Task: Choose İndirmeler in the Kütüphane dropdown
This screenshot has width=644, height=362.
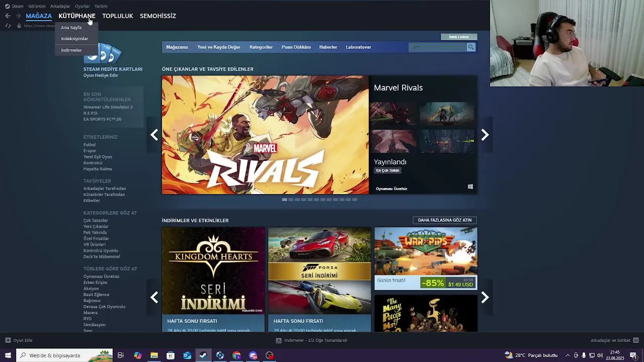Action: coord(71,50)
